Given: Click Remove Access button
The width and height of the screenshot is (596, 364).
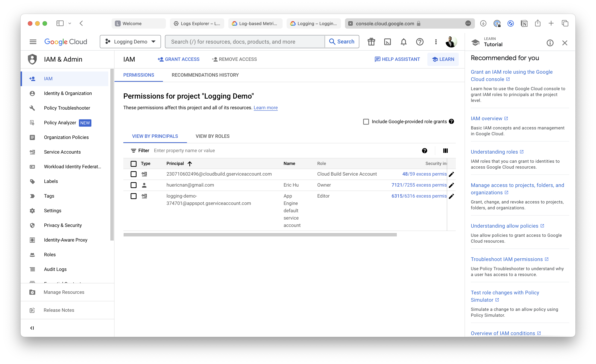Looking at the screenshot, I should tap(234, 59).
